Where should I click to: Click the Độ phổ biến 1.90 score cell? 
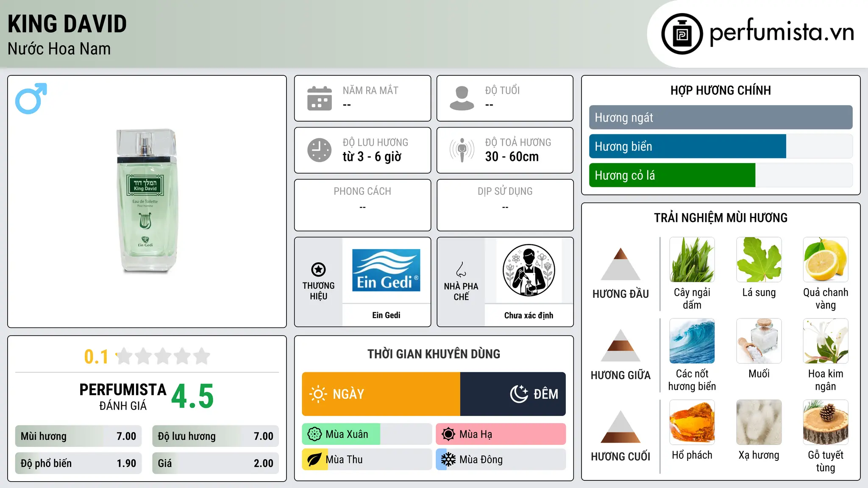pyautogui.click(x=78, y=463)
